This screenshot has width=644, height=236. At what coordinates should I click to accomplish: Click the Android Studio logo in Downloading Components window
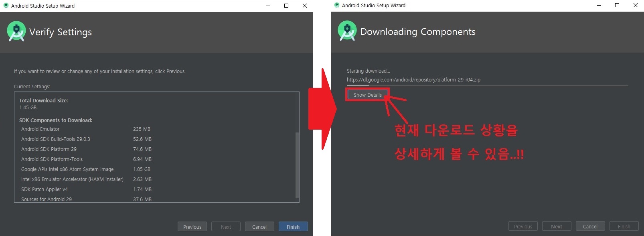click(347, 31)
